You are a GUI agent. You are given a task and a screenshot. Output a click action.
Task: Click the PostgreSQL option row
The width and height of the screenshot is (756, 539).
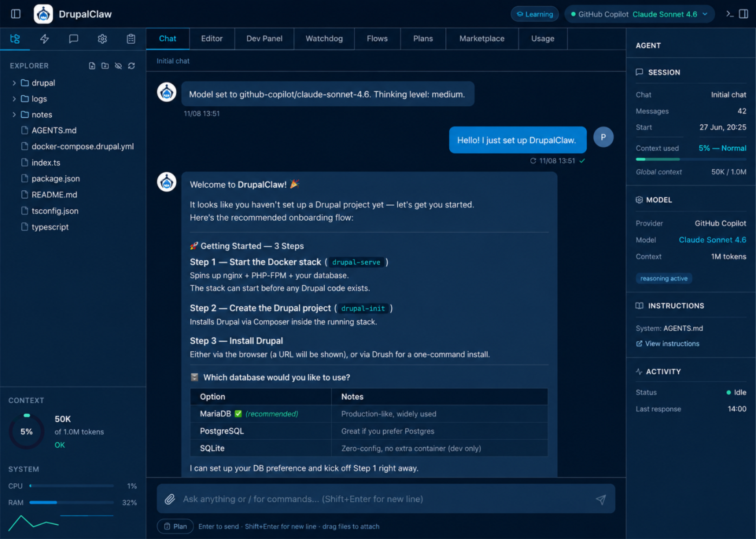pos(369,431)
